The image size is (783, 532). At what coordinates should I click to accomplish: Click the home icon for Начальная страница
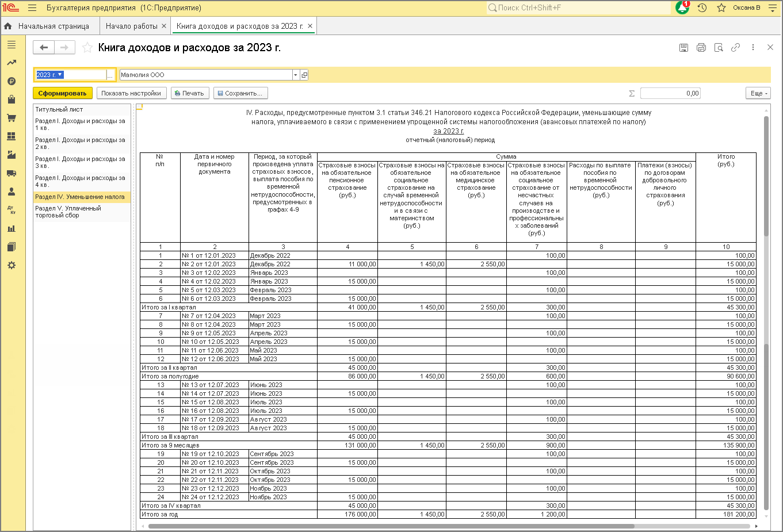(8, 26)
